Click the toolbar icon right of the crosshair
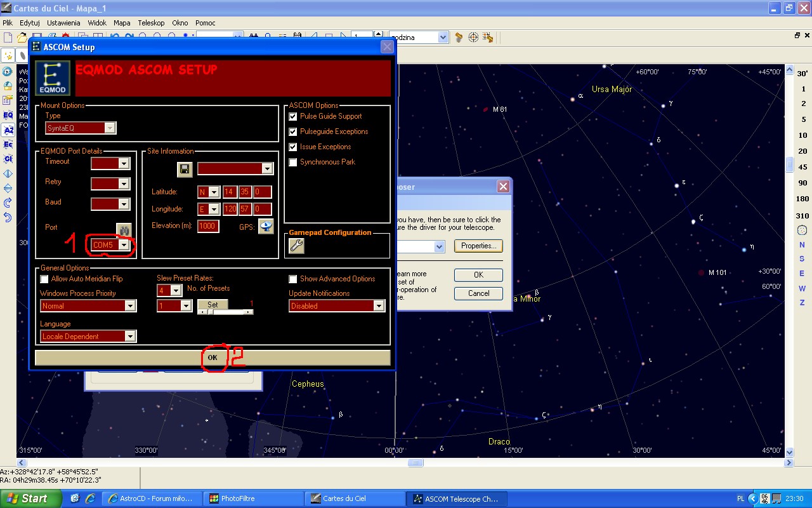The height and width of the screenshot is (508, 812). click(x=487, y=37)
